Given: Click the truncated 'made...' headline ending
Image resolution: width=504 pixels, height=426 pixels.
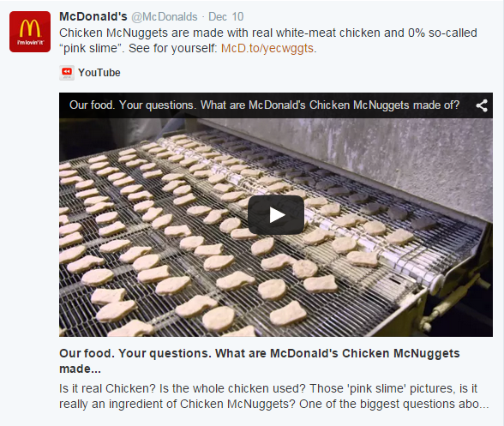Looking at the screenshot, I should click(80, 369).
